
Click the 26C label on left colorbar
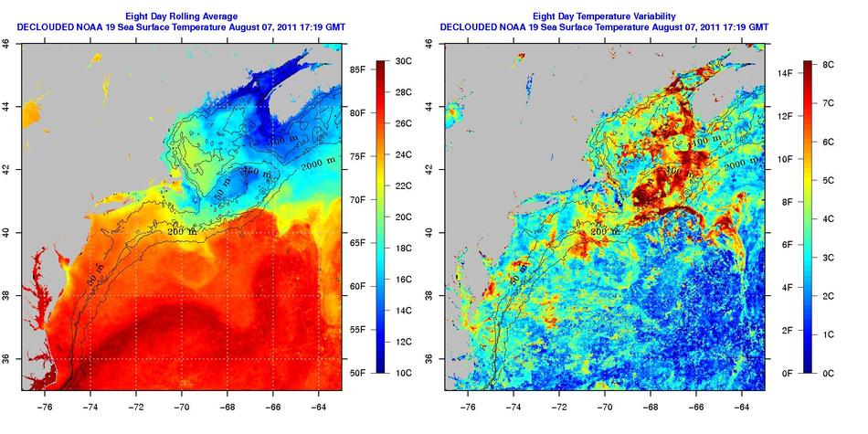tap(405, 123)
